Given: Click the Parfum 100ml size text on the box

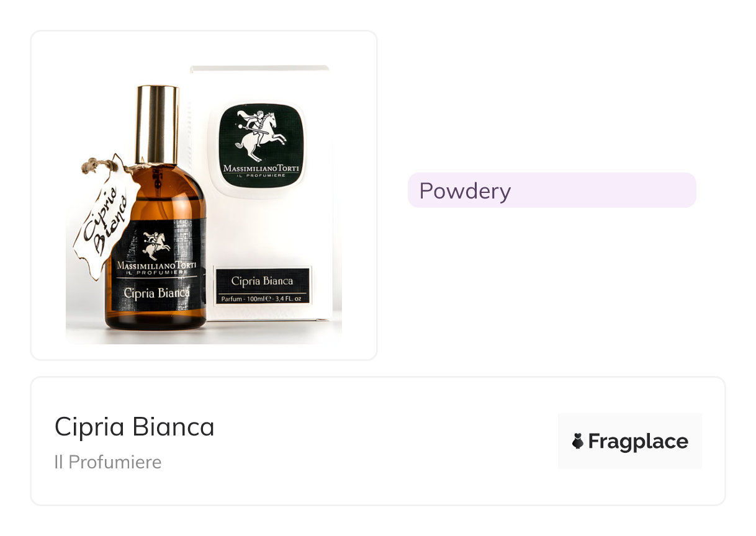Looking at the screenshot, I should tap(262, 298).
